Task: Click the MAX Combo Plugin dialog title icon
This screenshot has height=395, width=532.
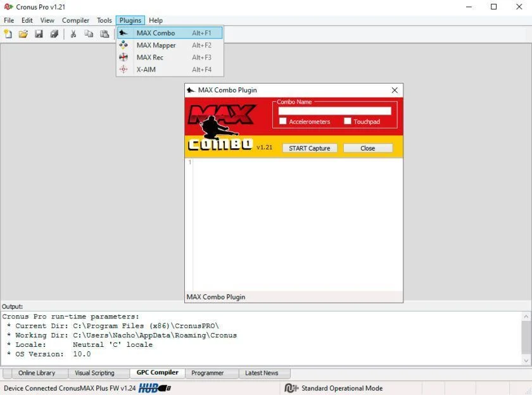Action: coord(191,90)
